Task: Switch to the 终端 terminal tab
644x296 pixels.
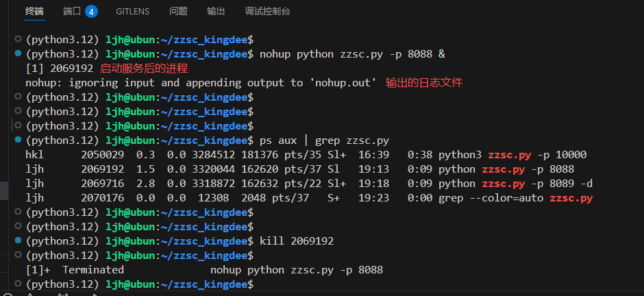Action: (x=34, y=12)
